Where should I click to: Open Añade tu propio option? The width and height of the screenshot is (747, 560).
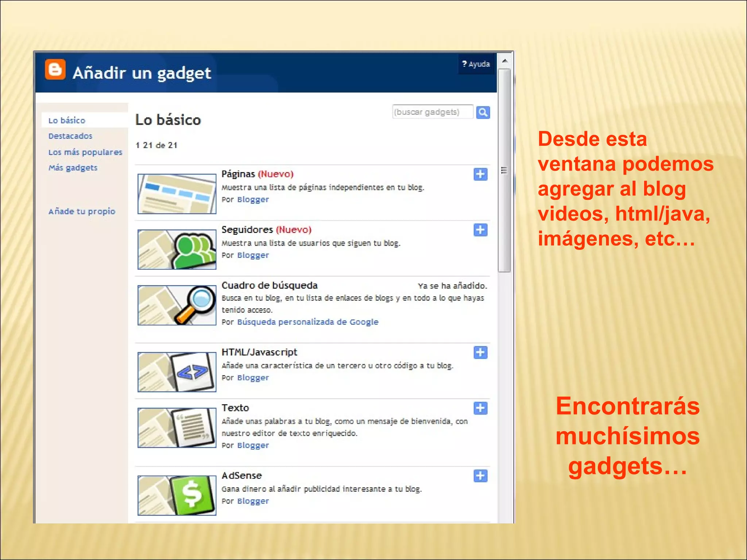[82, 211]
